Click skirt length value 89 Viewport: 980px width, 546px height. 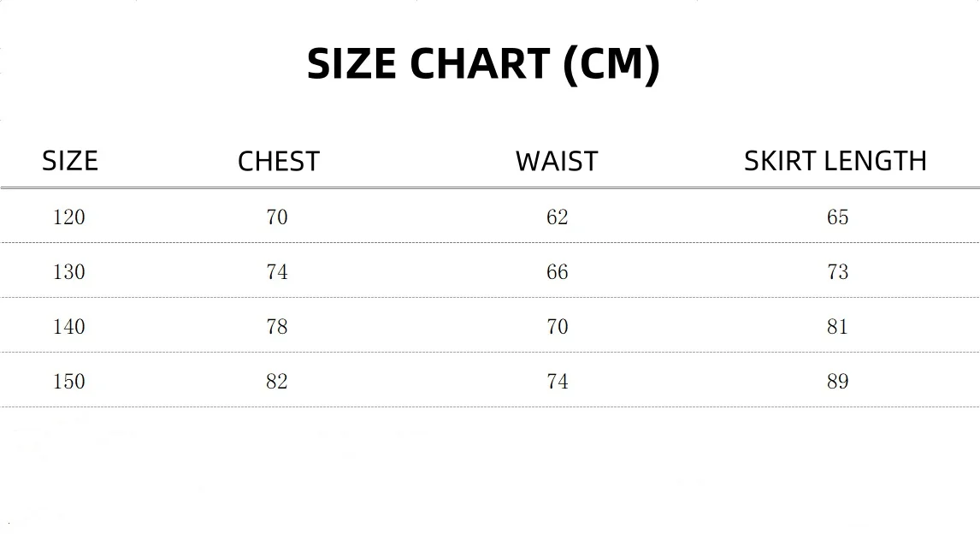(x=837, y=381)
